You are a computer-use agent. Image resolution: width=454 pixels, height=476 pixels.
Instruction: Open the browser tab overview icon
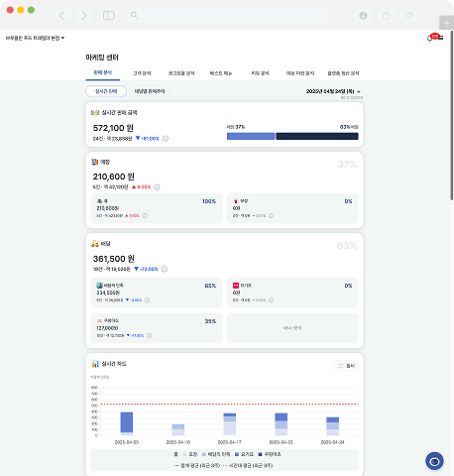408,15
